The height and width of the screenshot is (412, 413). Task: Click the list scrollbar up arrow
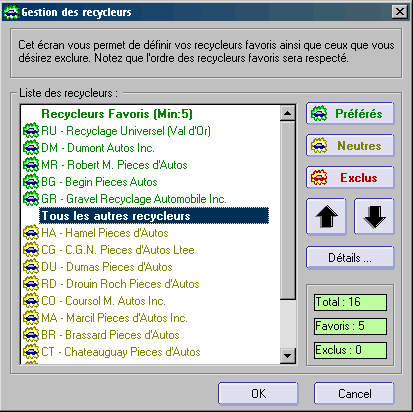point(287,113)
